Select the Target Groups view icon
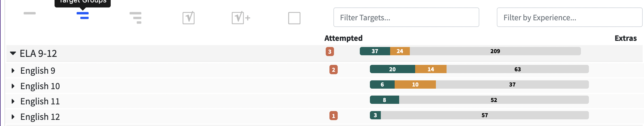The height and width of the screenshot is (126, 644). tap(82, 16)
